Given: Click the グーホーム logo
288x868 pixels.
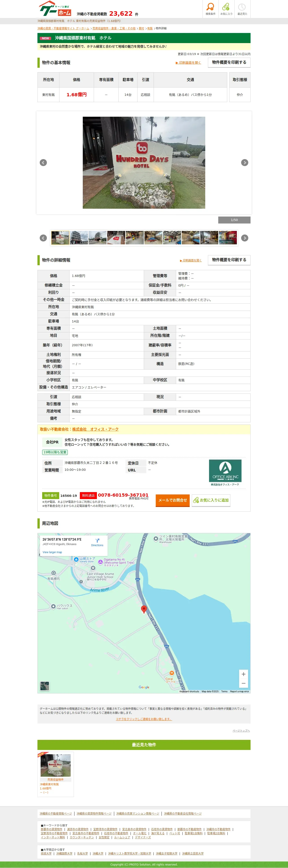Looking at the screenshot, I should click(x=55, y=9).
